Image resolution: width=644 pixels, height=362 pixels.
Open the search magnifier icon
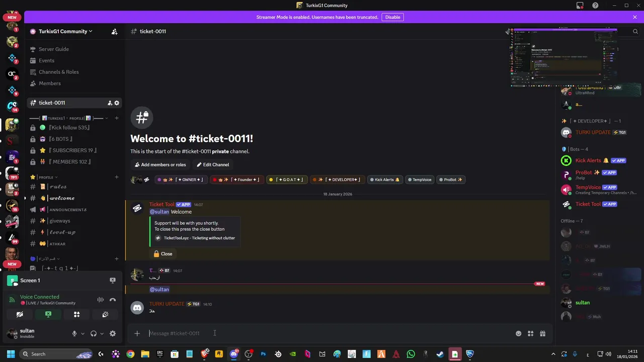click(635, 31)
